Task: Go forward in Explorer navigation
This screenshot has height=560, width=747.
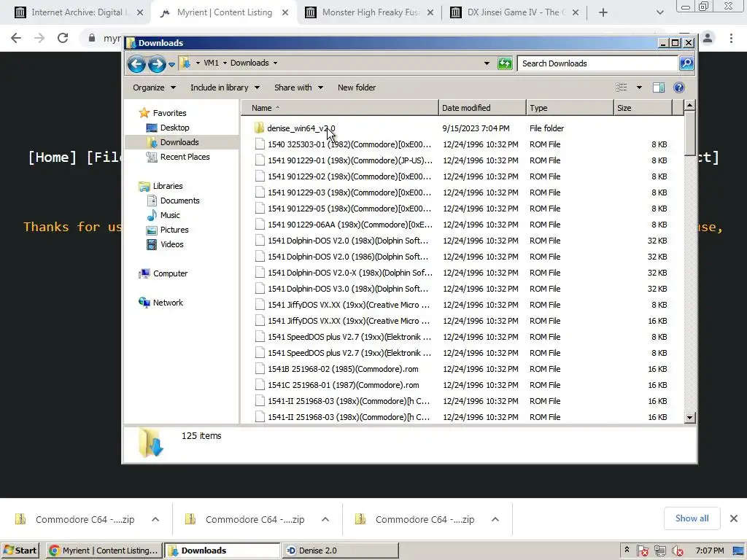Action: 157,64
